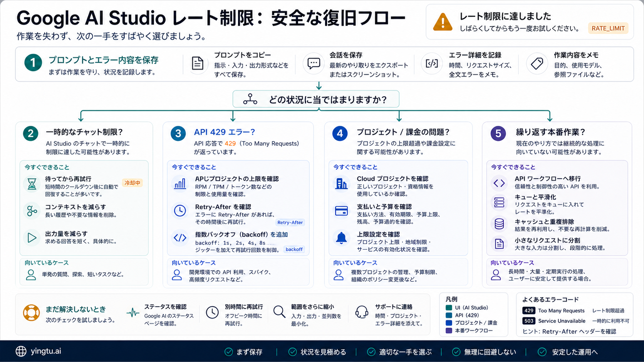Click the bell icon beside 上限設定を確認
Screen dimensions: 644x362
coord(341,238)
